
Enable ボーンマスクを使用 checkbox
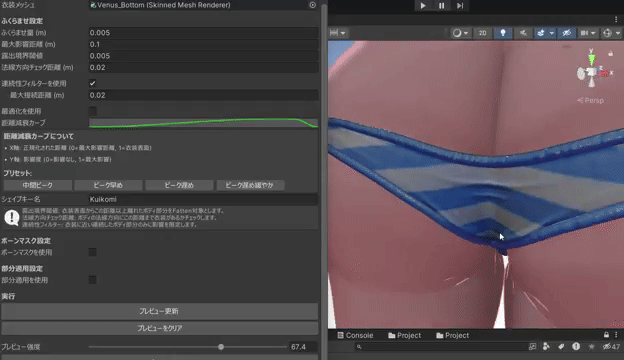click(x=92, y=252)
